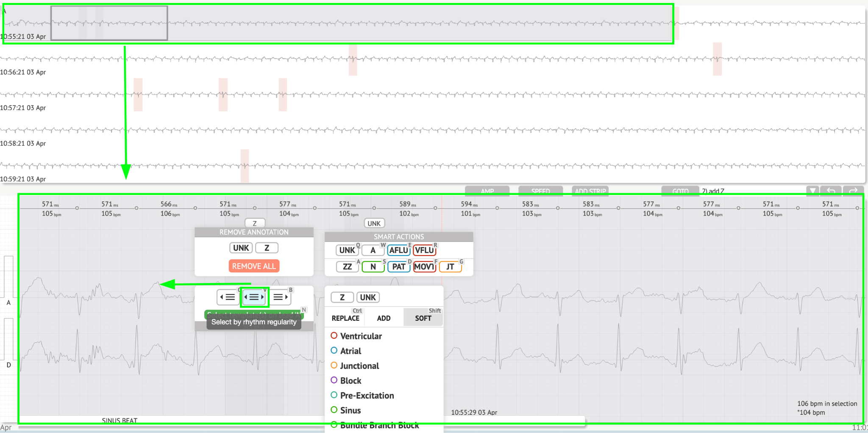Click the ADD STRIP button
Image resolution: width=868 pixels, height=433 pixels.
click(x=590, y=191)
